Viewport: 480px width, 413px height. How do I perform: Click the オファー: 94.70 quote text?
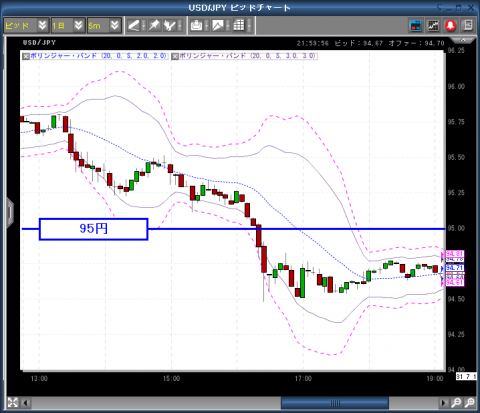pos(416,43)
